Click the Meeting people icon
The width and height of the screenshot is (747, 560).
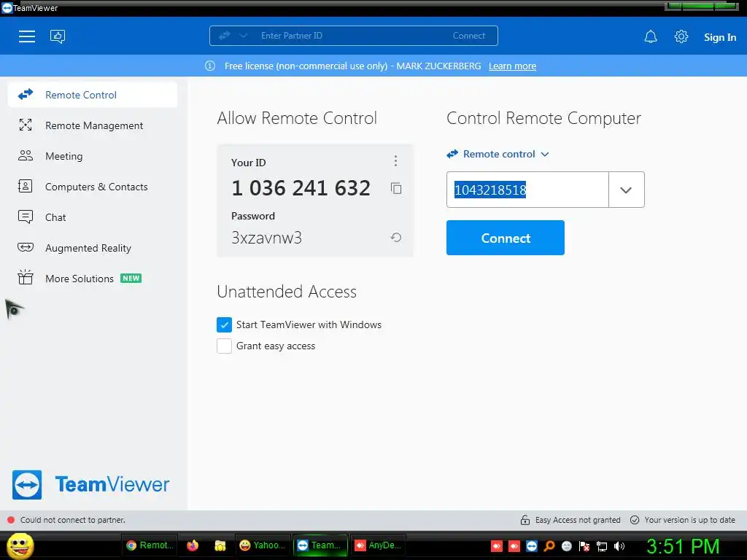pyautogui.click(x=26, y=155)
